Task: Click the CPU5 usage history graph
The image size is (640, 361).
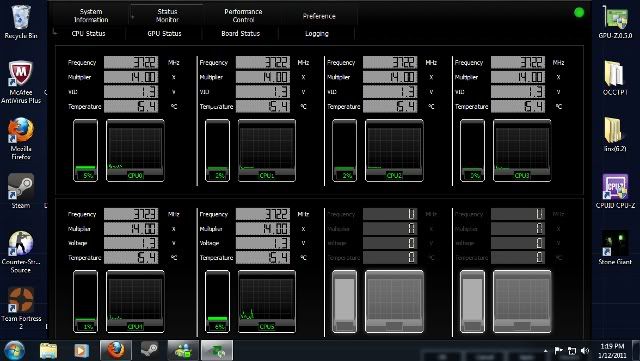Action: (267, 301)
